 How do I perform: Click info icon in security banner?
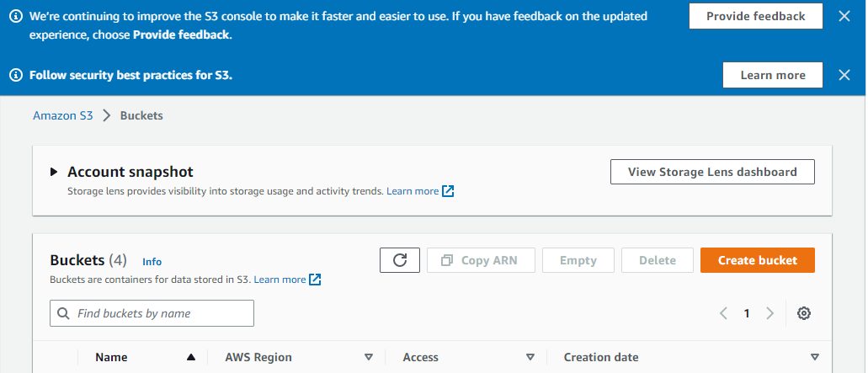[x=17, y=75]
